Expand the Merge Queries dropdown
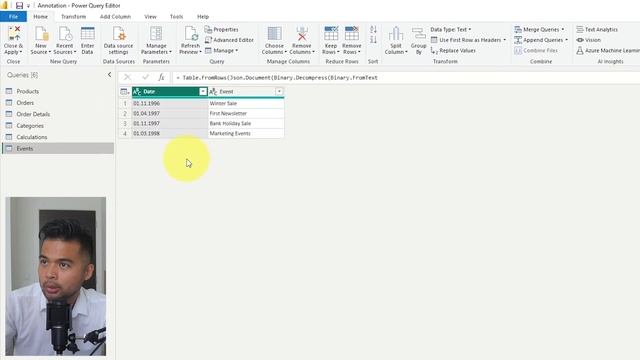The height and width of the screenshot is (360, 640). click(x=563, y=29)
